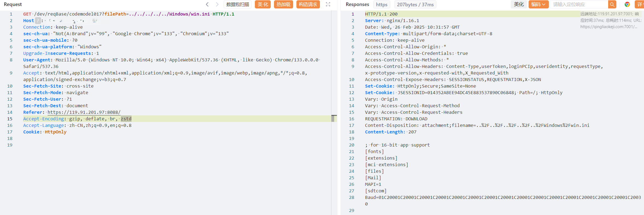This screenshot has height=215, width=644.
Task: Click the Set-Cookie: JSESSIONID line
Action: pyautogui.click(x=464, y=92)
